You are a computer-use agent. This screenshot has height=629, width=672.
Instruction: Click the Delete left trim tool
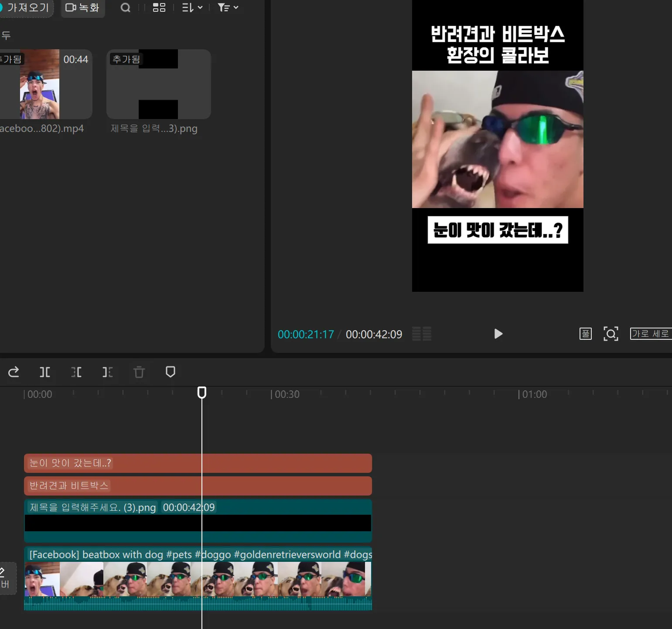tap(76, 372)
